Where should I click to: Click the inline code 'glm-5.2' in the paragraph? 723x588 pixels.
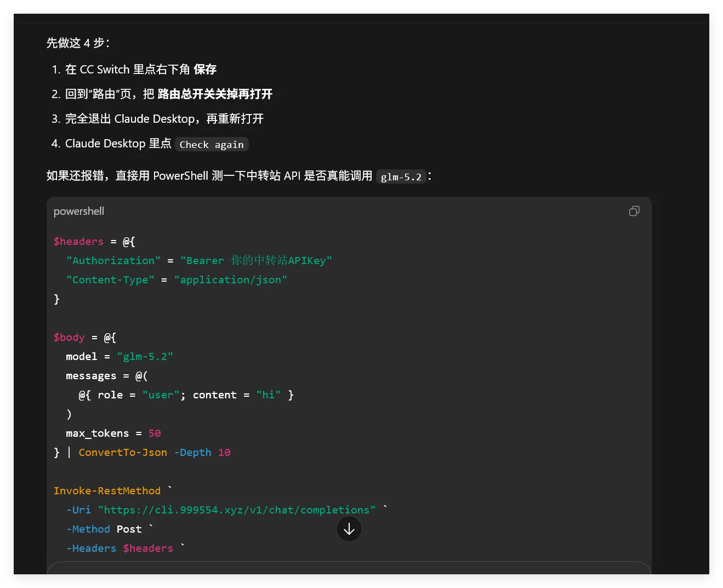pos(401,176)
